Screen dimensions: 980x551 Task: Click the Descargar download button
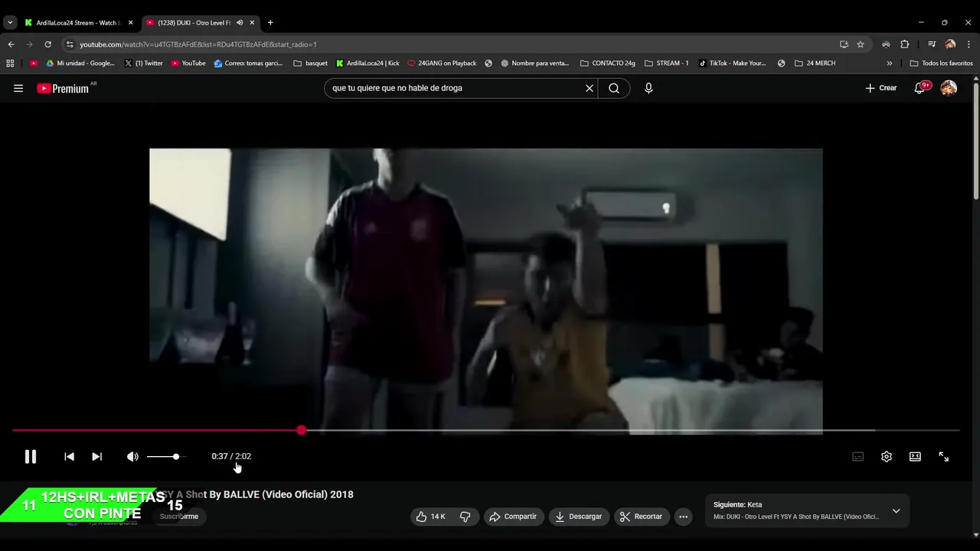[x=579, y=517]
